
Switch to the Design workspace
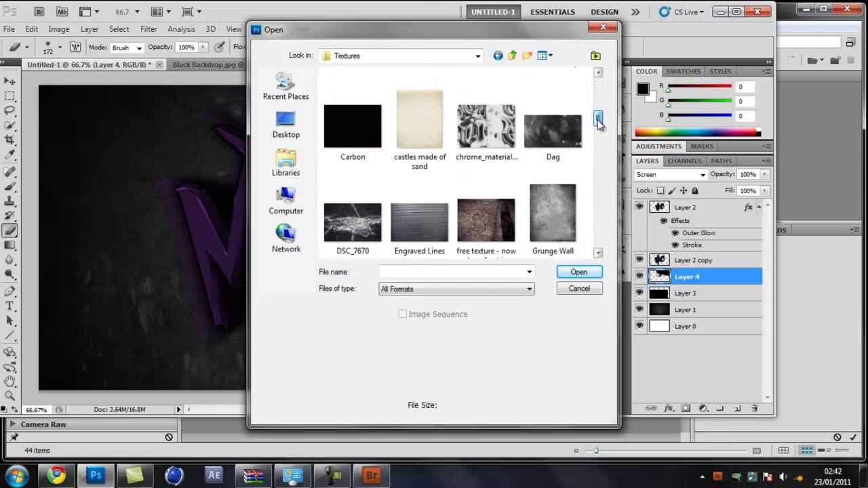[604, 12]
